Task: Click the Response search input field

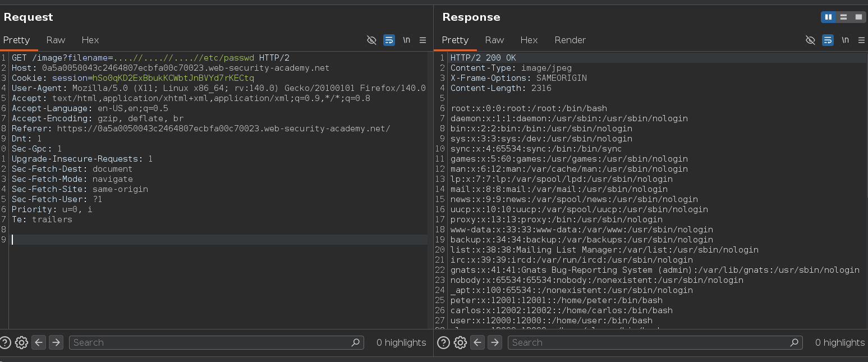Action: pyautogui.click(x=655, y=342)
